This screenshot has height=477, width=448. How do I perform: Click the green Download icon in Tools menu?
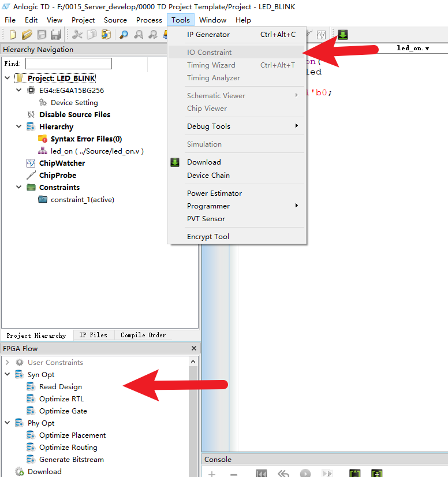click(x=175, y=162)
